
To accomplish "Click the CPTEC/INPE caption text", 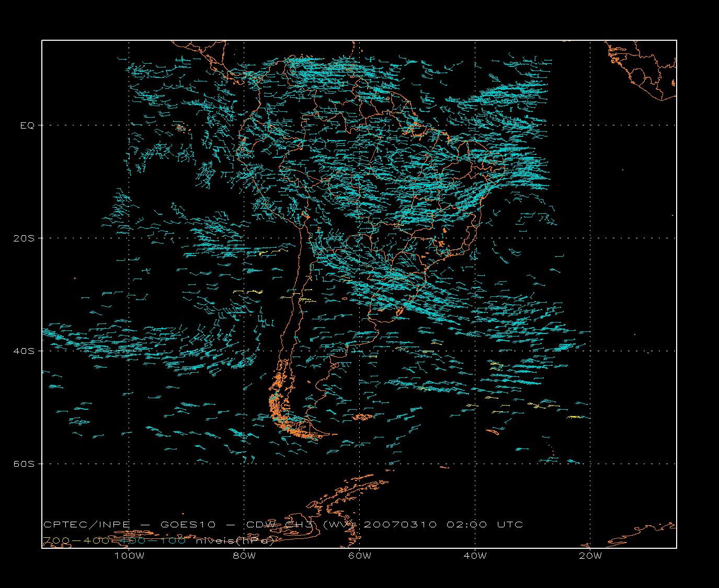I will [x=87, y=524].
